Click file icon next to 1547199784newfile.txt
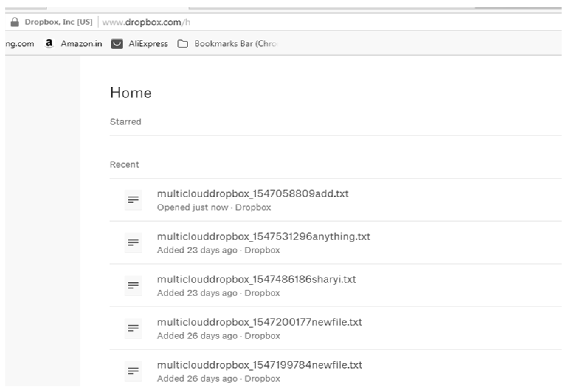This screenshot has height=392, width=569. (133, 371)
